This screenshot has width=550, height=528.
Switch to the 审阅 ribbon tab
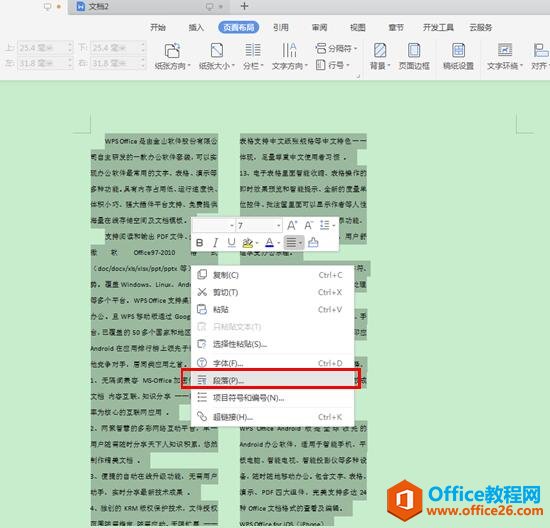coord(319,27)
